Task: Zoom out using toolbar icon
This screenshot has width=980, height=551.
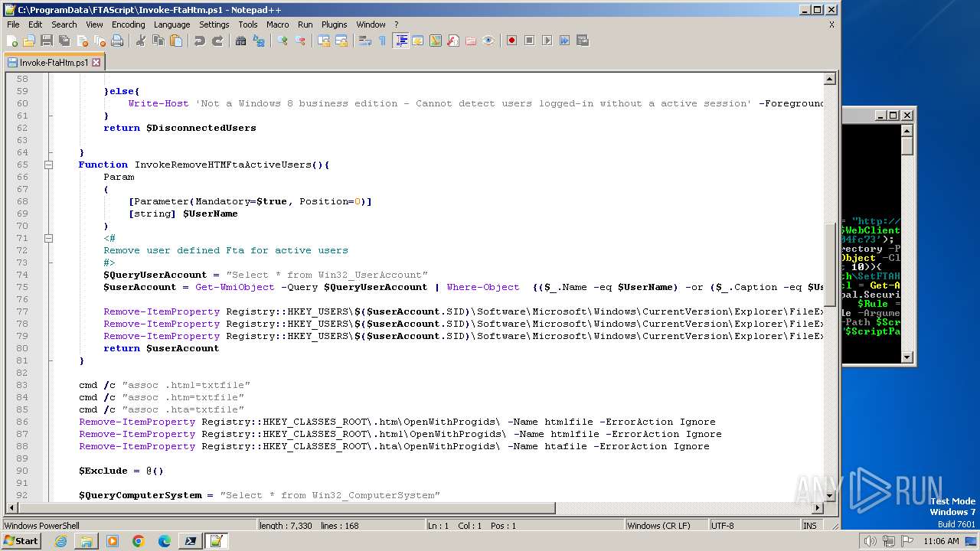Action: point(299,41)
